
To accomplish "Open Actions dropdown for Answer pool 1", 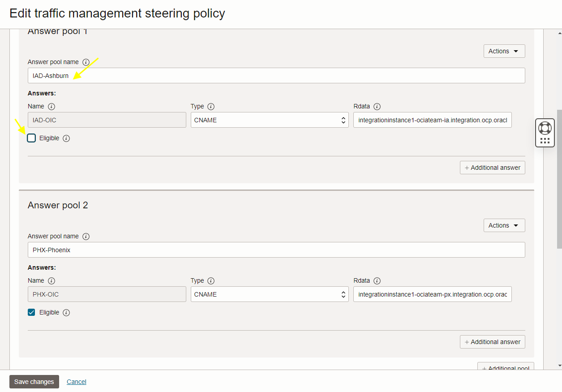I will 504,51.
